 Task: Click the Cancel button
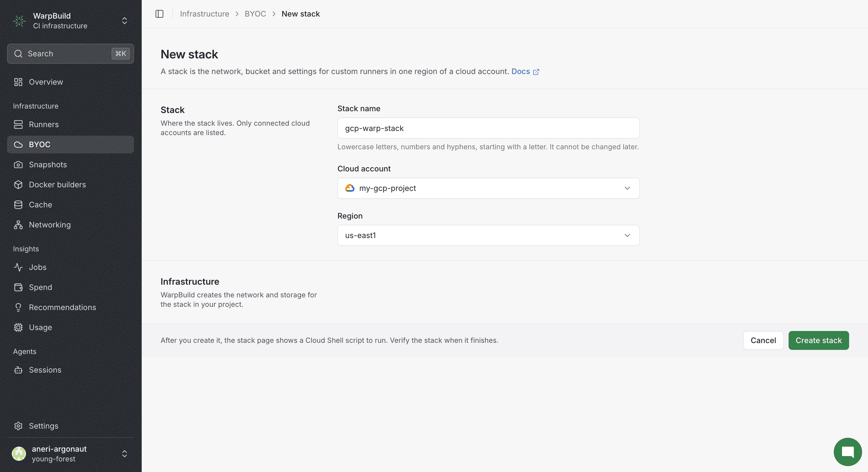(763, 340)
